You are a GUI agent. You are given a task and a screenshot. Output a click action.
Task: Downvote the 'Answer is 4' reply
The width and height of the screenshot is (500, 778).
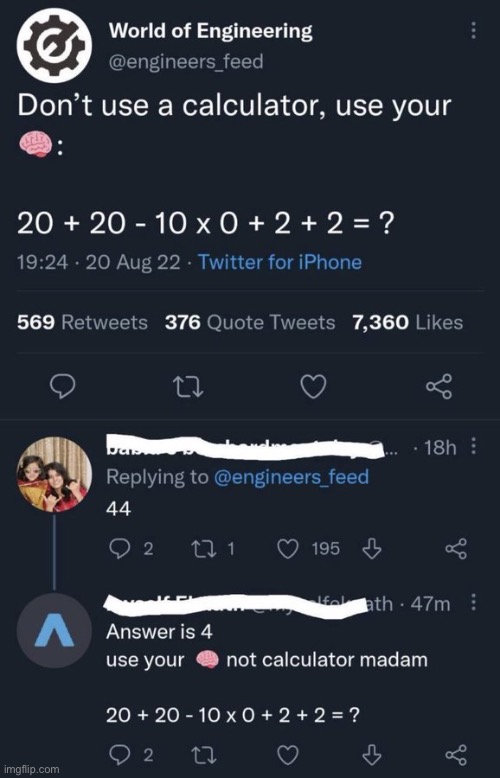(x=372, y=755)
